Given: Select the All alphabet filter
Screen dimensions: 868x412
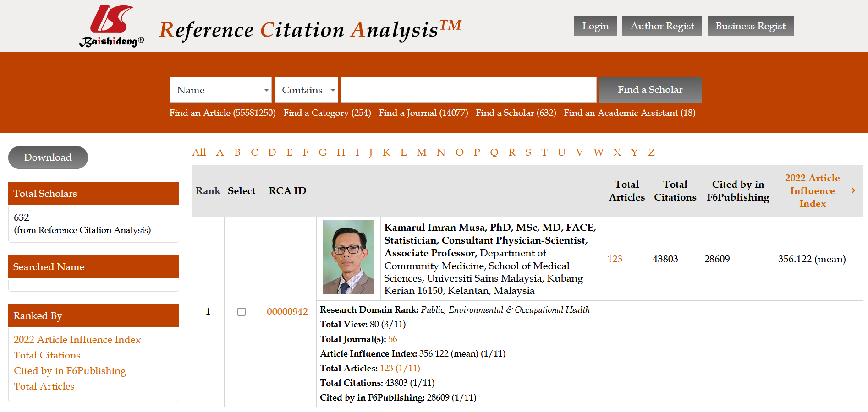Looking at the screenshot, I should [x=199, y=152].
